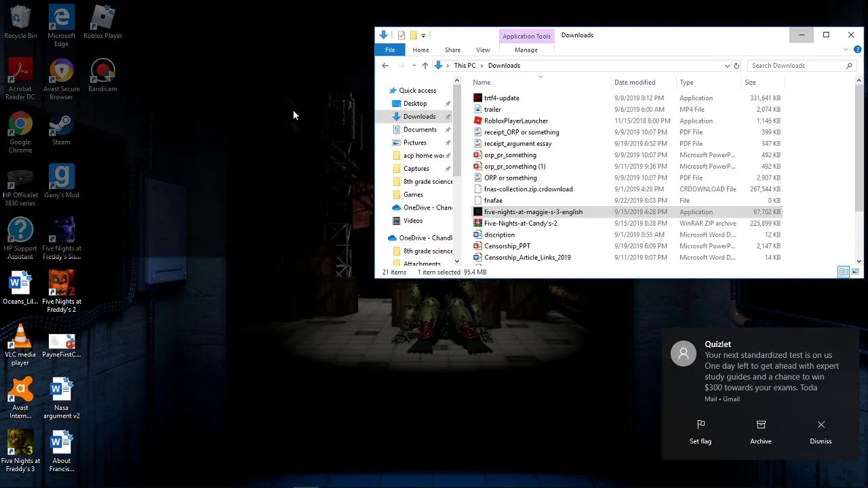Screen dimensions: 868x488
Task: Unpin Desktop from Quick access
Action: tap(448, 104)
